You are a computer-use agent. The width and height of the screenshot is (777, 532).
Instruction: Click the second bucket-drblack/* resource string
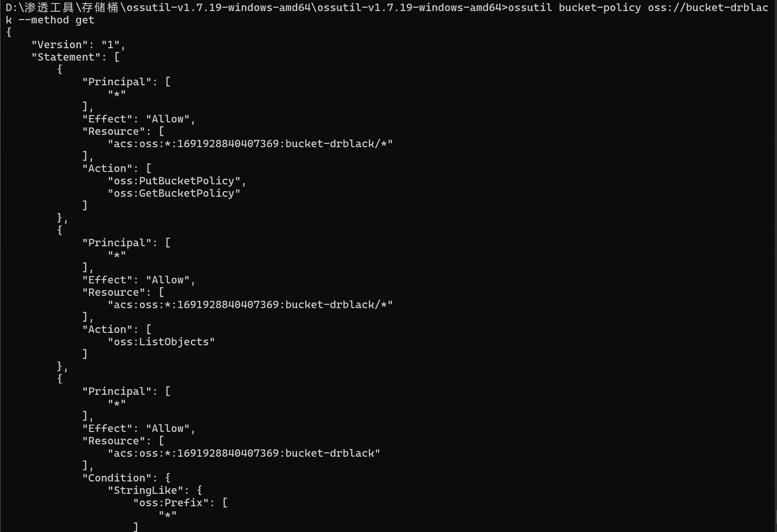250,305
